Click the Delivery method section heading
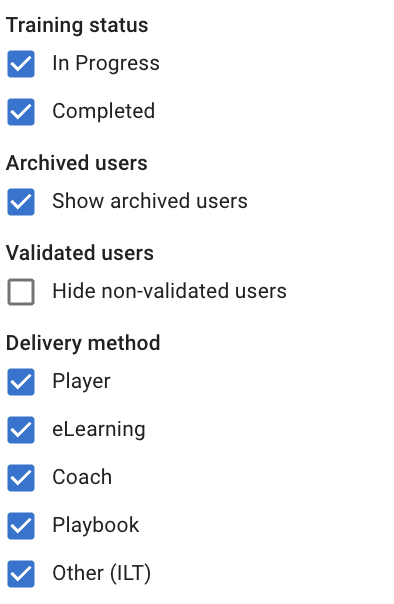Viewport: 394px width, 604px height. pyautogui.click(x=83, y=343)
